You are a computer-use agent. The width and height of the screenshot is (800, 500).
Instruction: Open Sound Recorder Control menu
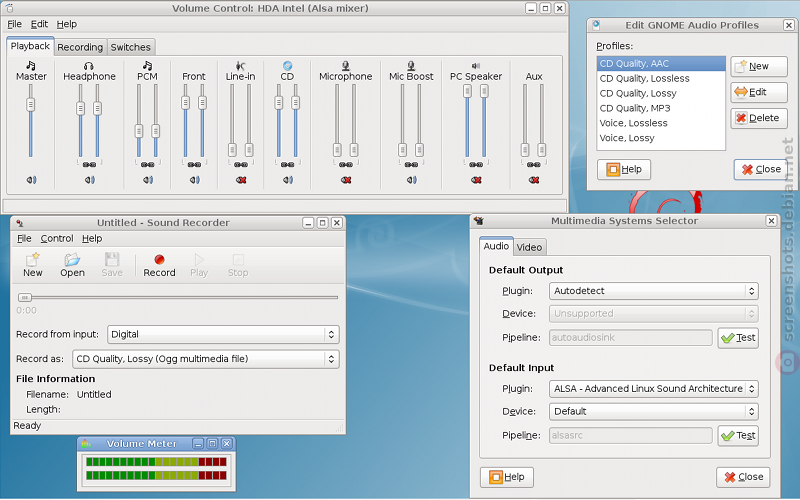57,238
